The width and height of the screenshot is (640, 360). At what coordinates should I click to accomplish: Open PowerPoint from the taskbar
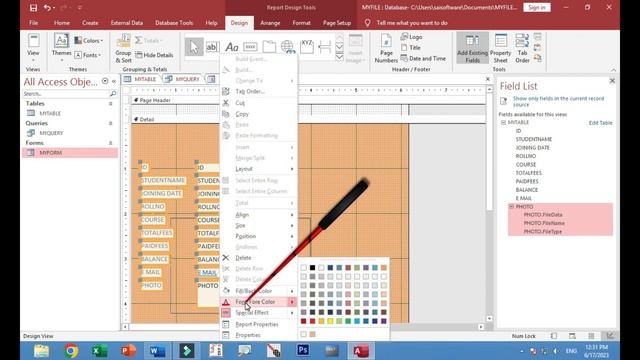click(x=128, y=351)
